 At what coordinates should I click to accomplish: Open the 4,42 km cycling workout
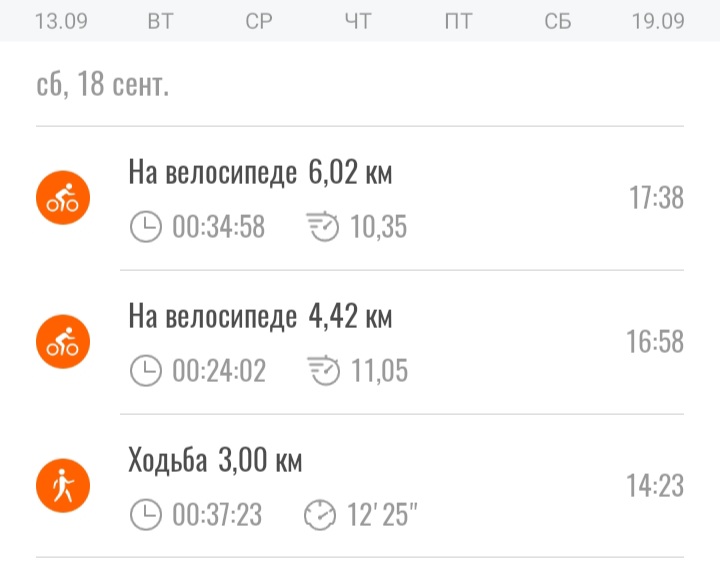400,343
